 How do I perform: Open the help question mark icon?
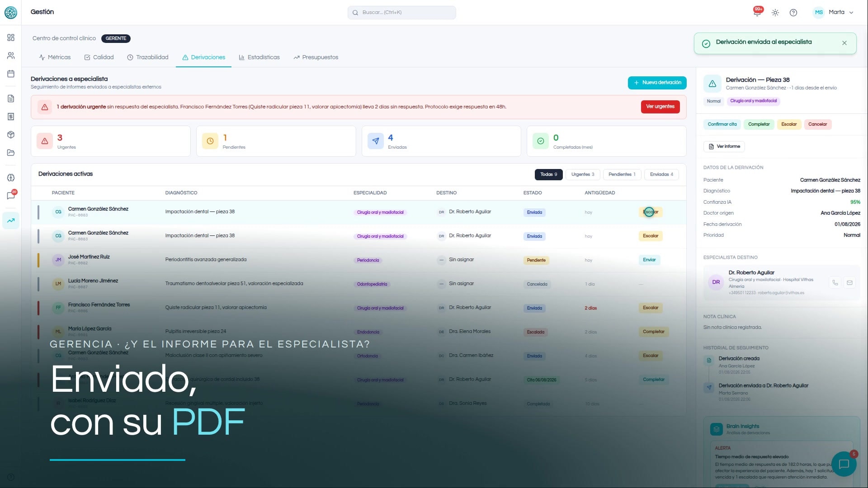click(793, 13)
